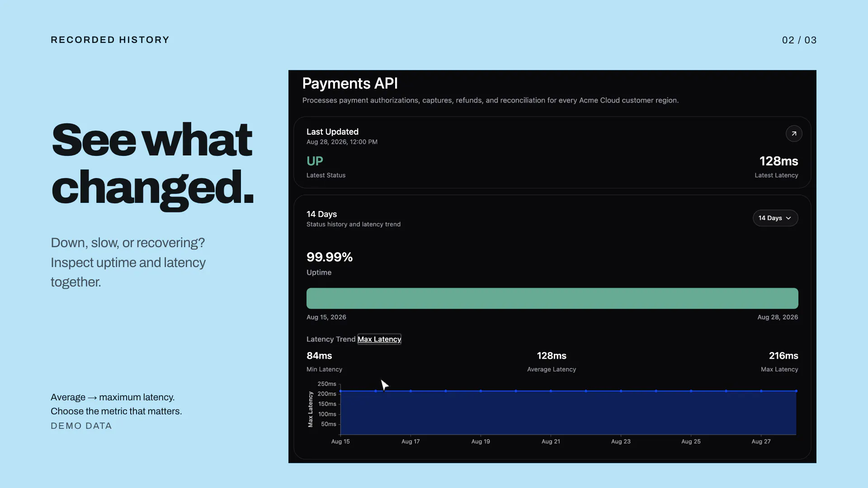The height and width of the screenshot is (488, 868).
Task: Click the Latency Trend label
Action: pos(331,339)
